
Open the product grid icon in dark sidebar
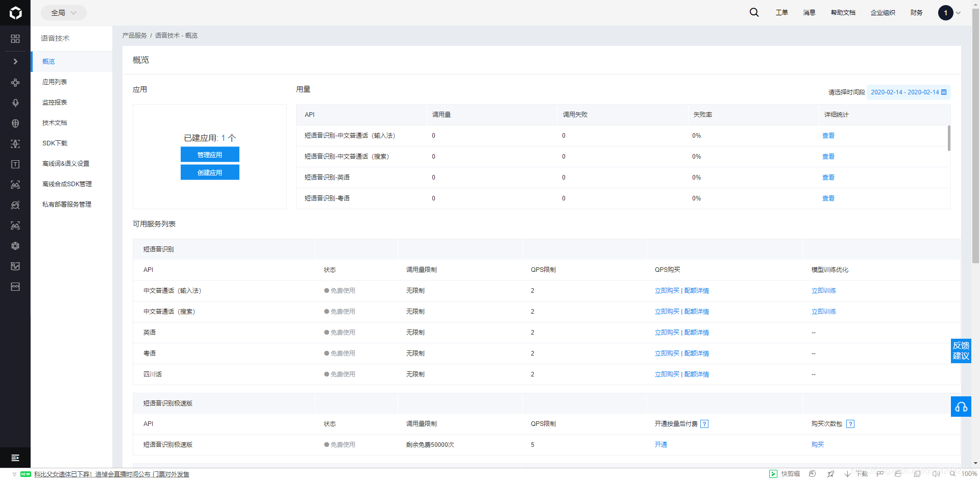[15, 39]
